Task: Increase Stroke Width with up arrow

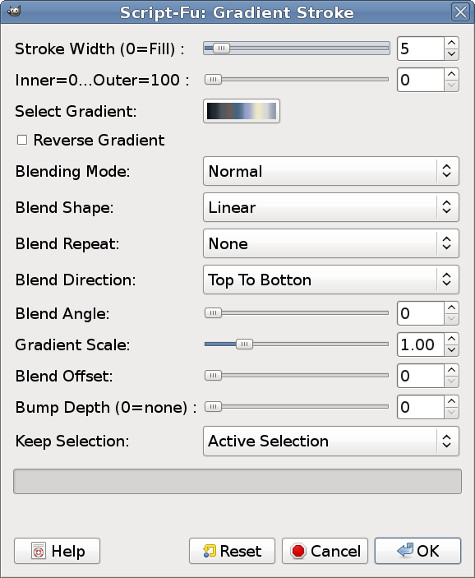Action: [x=451, y=43]
